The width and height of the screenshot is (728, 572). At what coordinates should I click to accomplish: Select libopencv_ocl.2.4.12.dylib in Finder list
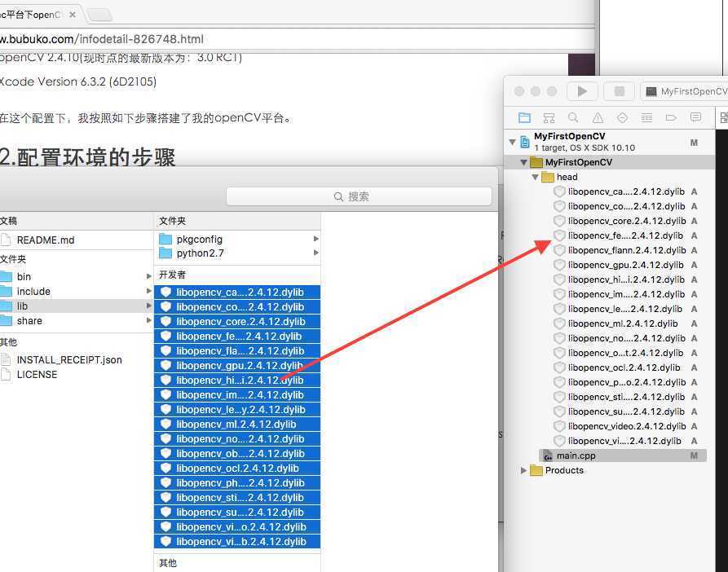click(x=237, y=469)
